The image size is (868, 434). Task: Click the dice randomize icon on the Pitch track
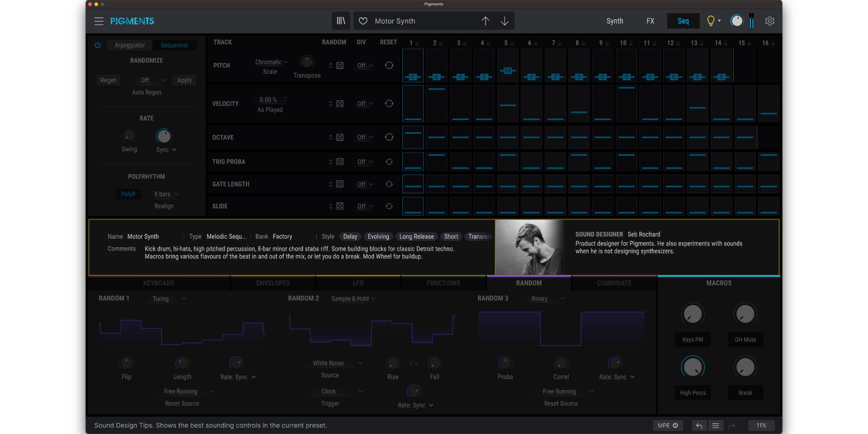pos(340,65)
